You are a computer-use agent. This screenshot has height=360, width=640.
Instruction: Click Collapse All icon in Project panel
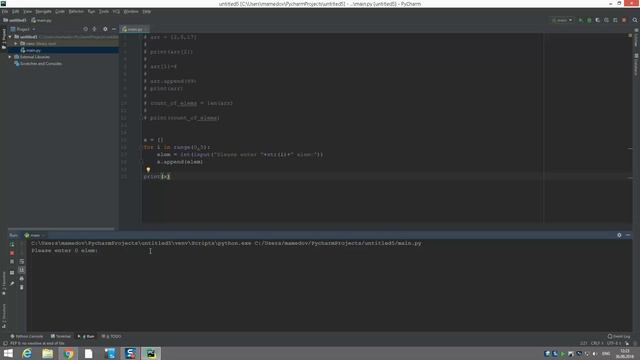tap(94, 29)
